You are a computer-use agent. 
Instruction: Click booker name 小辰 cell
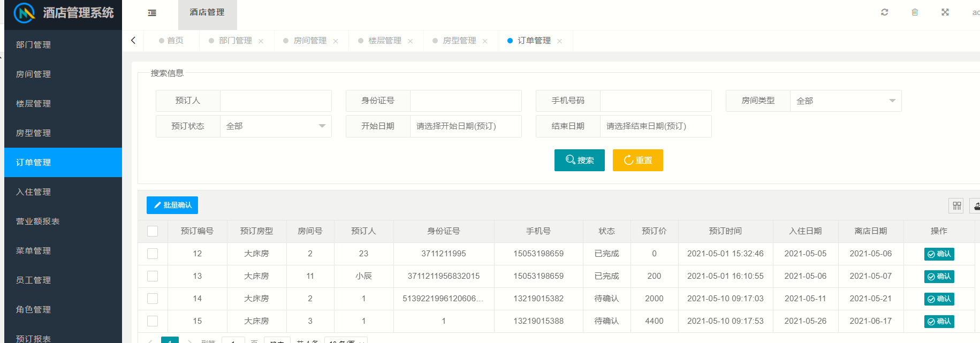tap(363, 276)
